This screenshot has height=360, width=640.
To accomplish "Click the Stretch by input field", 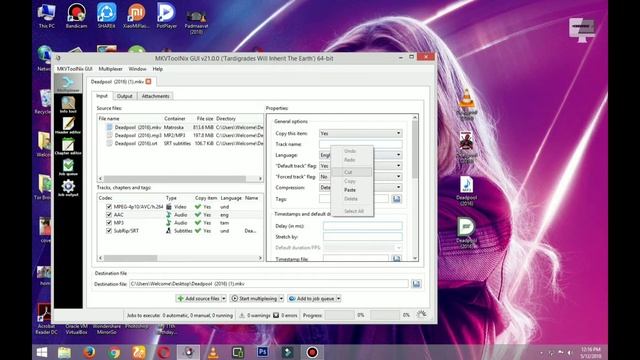I will point(362,237).
